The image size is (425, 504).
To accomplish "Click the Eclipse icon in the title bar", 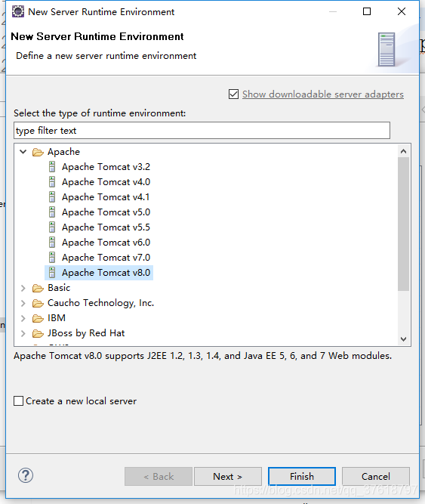I will (x=18, y=11).
